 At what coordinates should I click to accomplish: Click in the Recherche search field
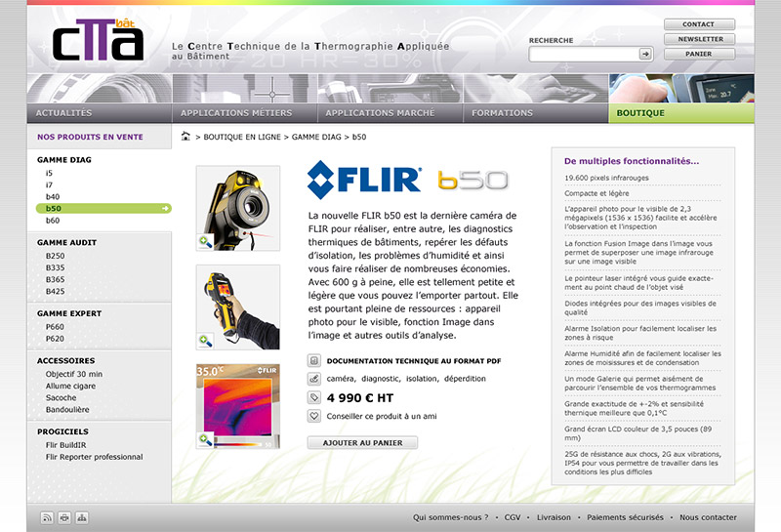click(x=584, y=54)
